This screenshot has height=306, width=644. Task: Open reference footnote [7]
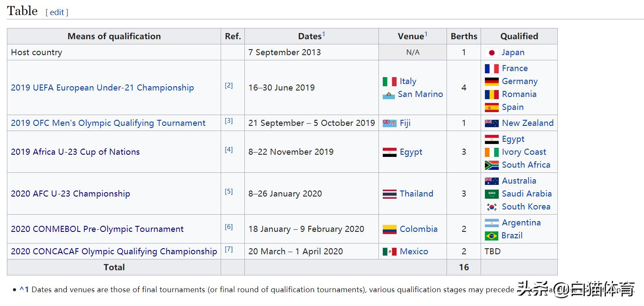tap(228, 249)
